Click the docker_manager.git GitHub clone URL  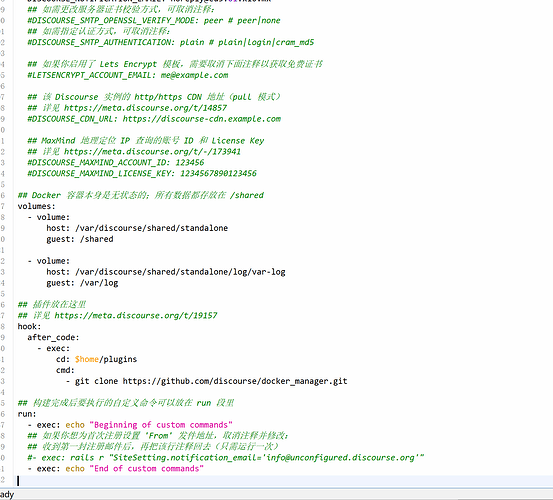[x=235, y=381]
